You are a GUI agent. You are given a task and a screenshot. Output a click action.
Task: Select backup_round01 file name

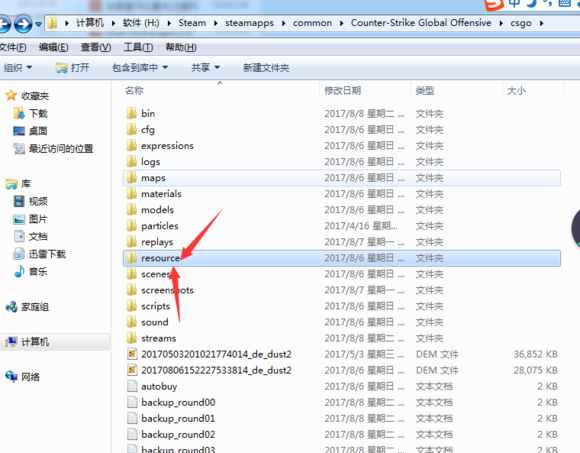178,418
